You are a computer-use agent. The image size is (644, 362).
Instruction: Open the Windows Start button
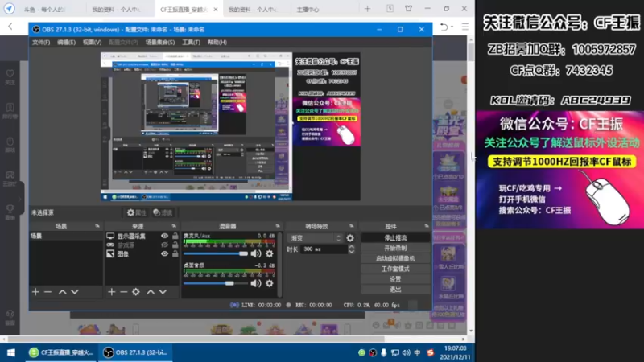tap(11, 352)
